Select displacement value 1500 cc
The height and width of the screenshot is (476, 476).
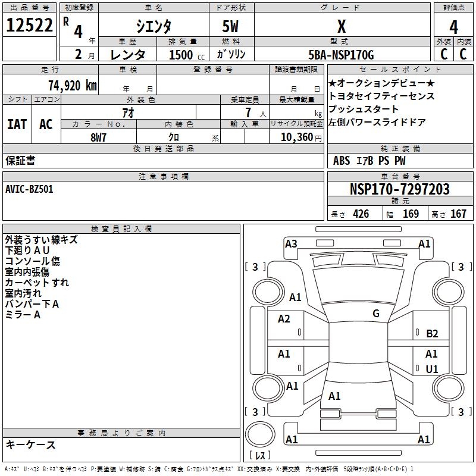187,55
